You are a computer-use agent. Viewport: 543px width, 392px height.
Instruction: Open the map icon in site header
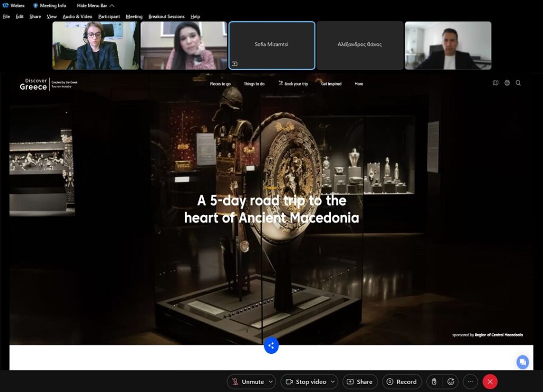pos(495,83)
